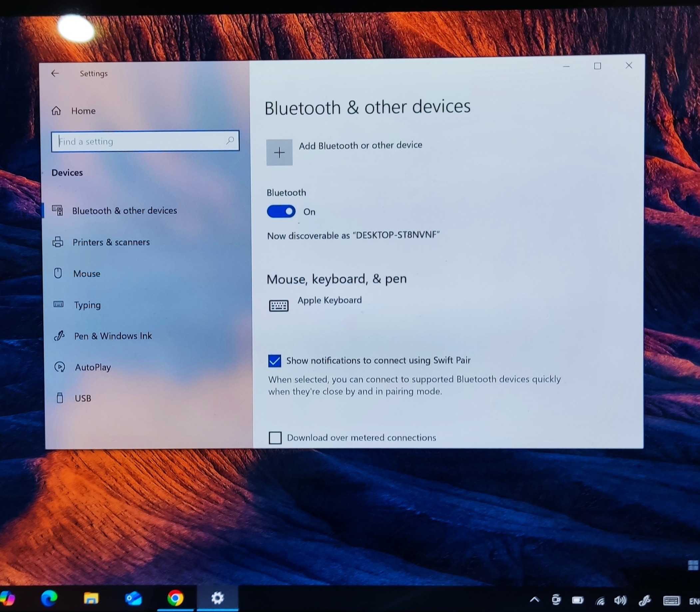Turn off the Bluetooth toggle

pyautogui.click(x=281, y=211)
